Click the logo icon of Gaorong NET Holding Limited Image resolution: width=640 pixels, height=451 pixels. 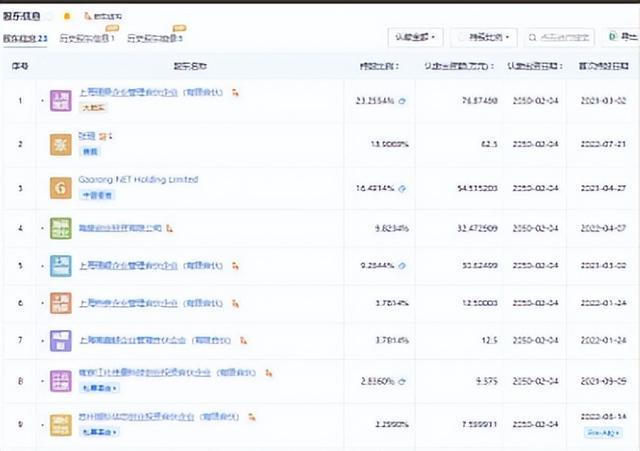[x=61, y=187]
